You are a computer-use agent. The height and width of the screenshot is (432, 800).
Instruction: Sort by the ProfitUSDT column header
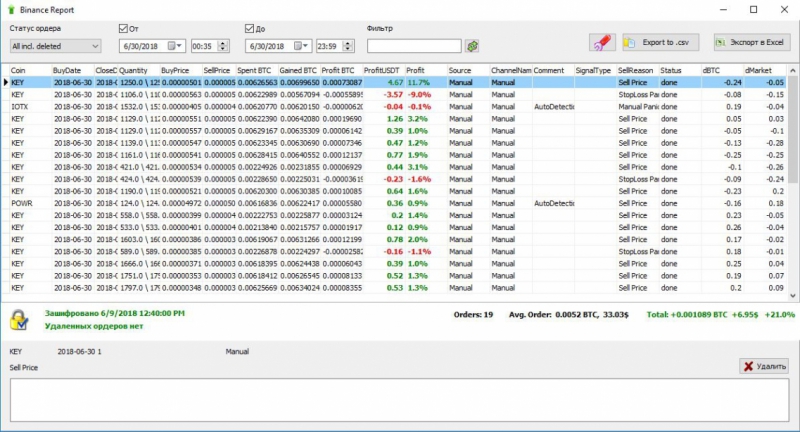[383, 70]
